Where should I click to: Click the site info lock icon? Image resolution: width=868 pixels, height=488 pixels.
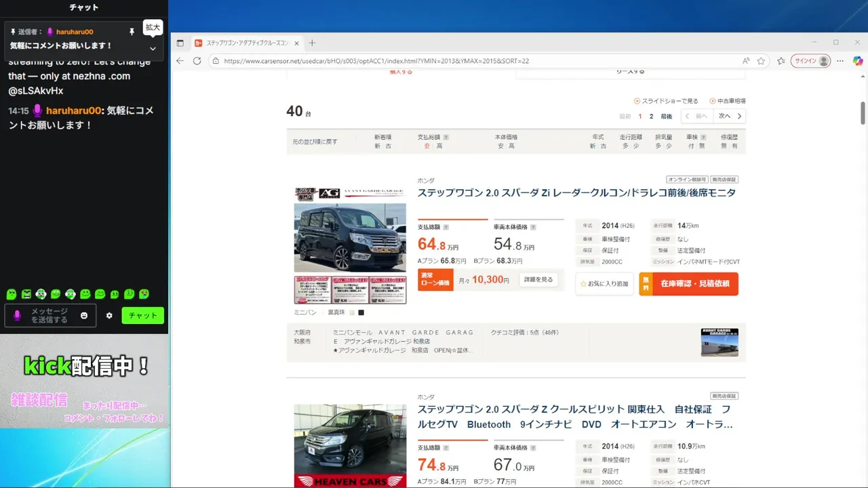(x=215, y=60)
